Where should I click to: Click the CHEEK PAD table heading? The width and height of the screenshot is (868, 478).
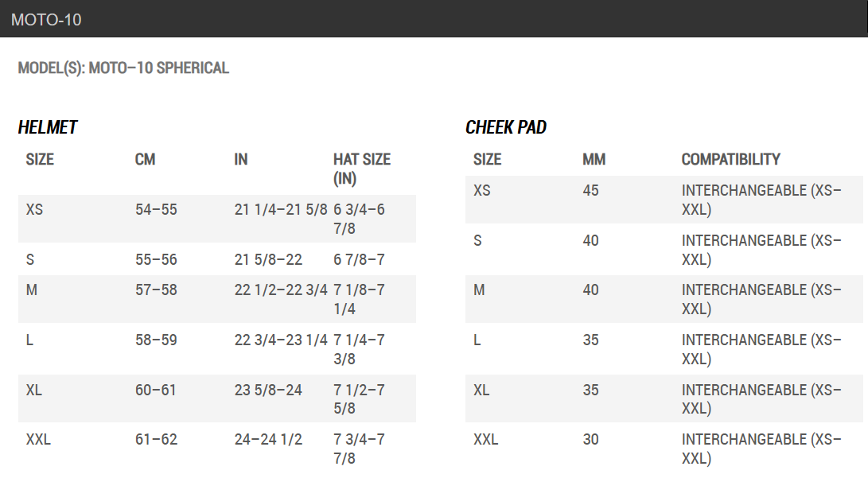506,127
